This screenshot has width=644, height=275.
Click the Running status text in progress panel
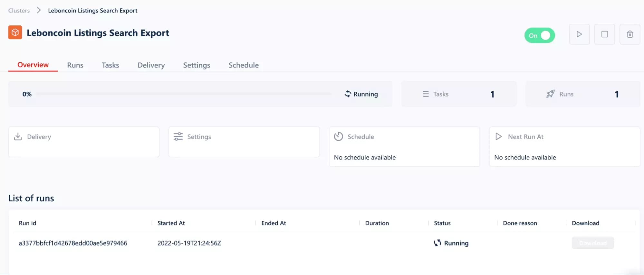click(366, 94)
